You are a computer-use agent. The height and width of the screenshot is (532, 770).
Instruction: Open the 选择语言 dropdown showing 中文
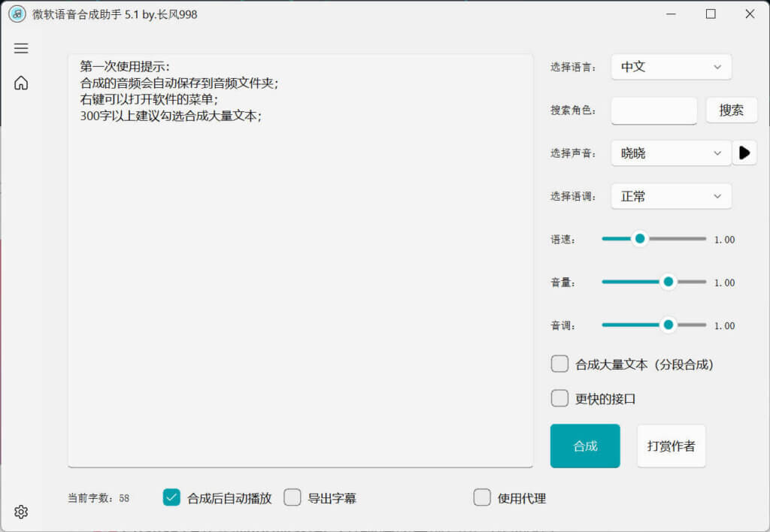coord(671,67)
